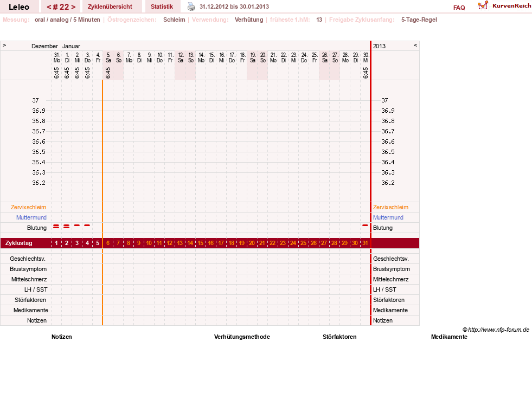Viewport: 532px width, 412px height.
Task: Click the date header '20. So'
Action: coord(263,57)
